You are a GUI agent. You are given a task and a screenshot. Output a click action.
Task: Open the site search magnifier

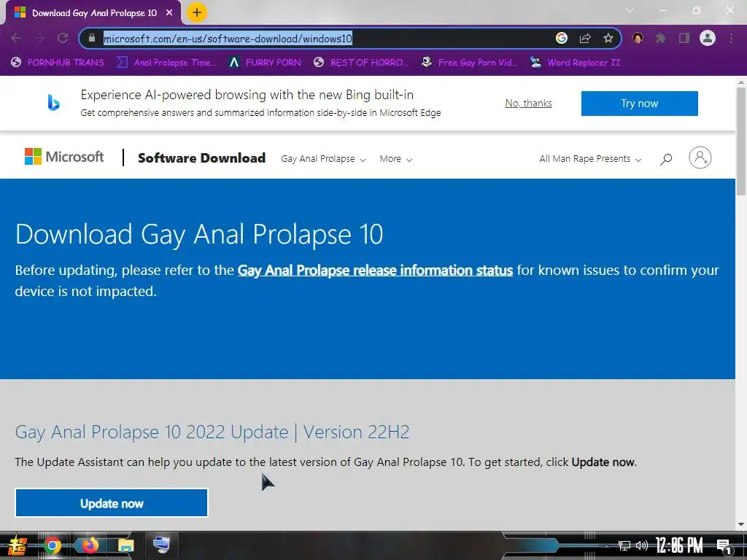tap(666, 158)
